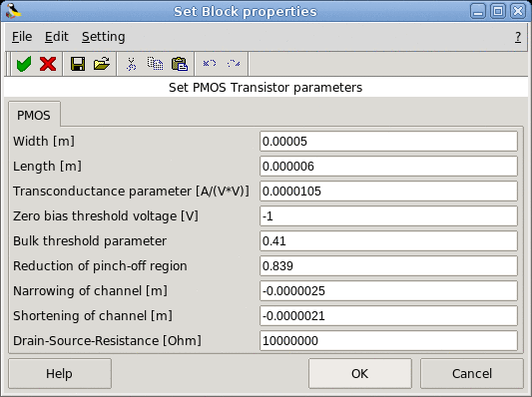Select the PMOS tab
The height and width of the screenshot is (397, 532).
click(34, 115)
